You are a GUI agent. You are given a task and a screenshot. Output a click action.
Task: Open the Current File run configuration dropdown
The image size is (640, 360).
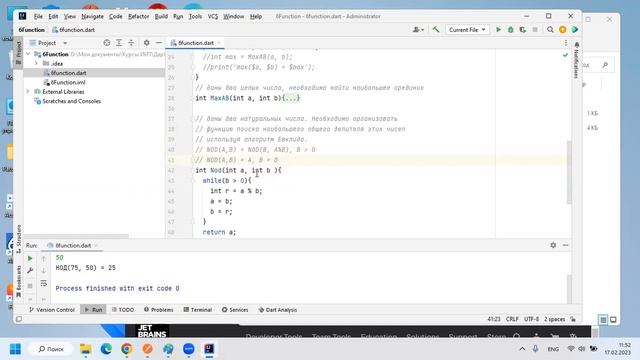point(467,30)
